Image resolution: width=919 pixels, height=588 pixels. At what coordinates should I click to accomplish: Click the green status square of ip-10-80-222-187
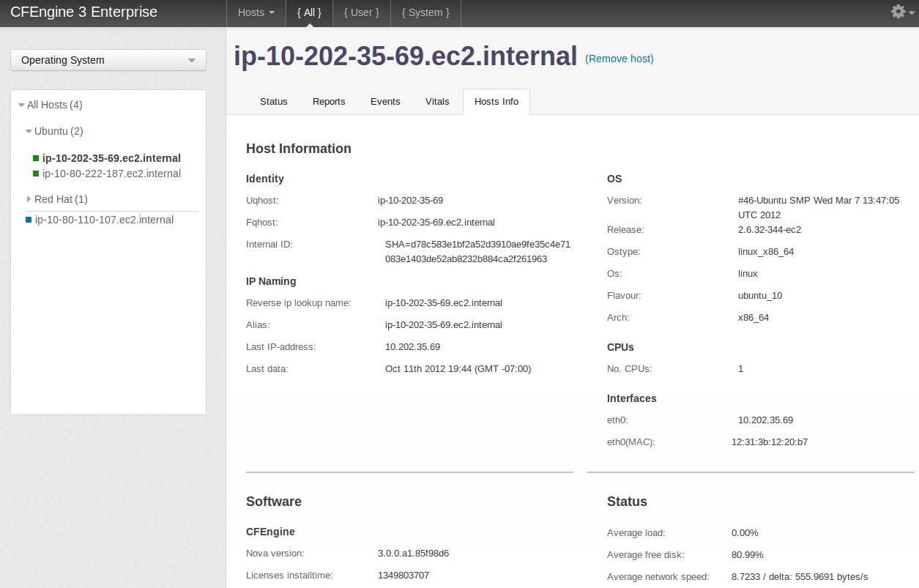(36, 174)
